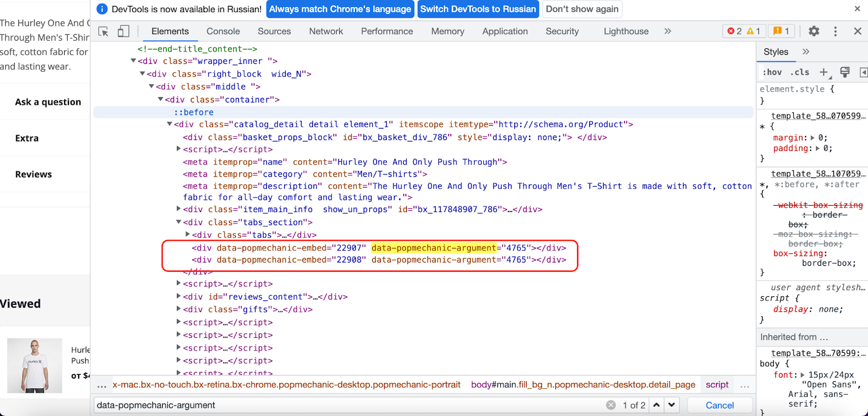This screenshot has height=416, width=868.
Task: Select meta itemprop name row
Action: tap(345, 162)
